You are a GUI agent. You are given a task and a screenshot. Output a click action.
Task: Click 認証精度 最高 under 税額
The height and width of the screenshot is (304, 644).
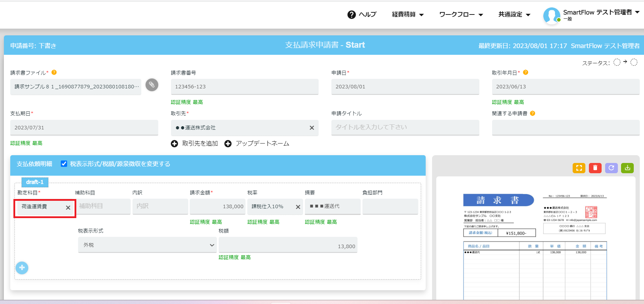(235, 257)
